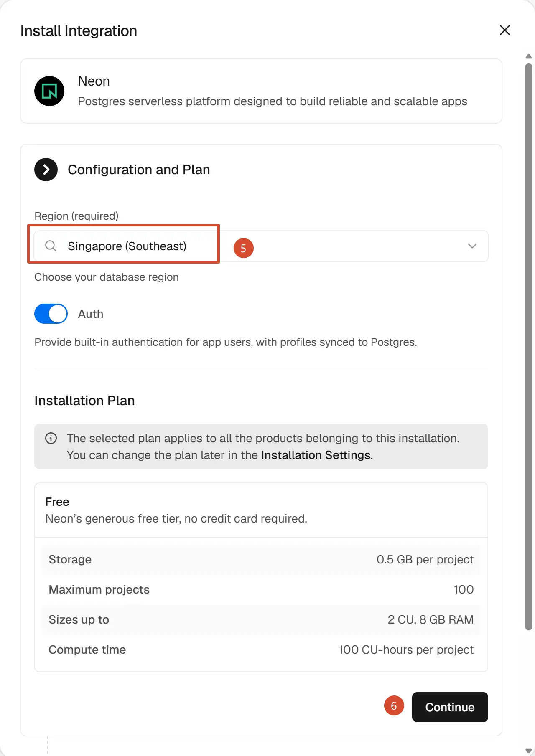This screenshot has width=535, height=756.
Task: Click the search magnifier icon in the Region field
Action: tap(51, 246)
